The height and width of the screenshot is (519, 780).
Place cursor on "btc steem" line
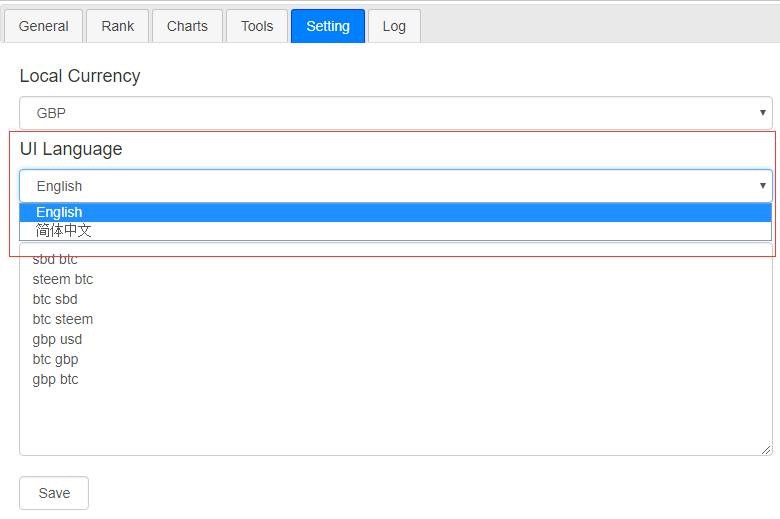[x=63, y=319]
